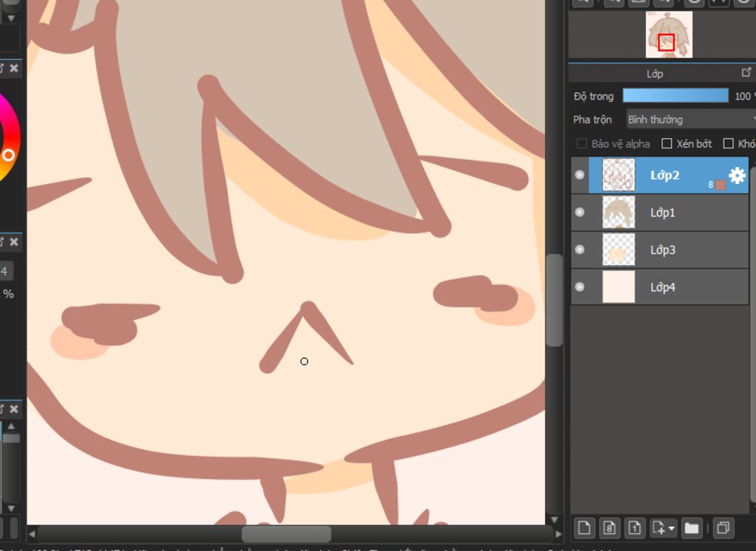
Task: Click the left arrow of horizontal scrollbar
Action: coord(32,534)
